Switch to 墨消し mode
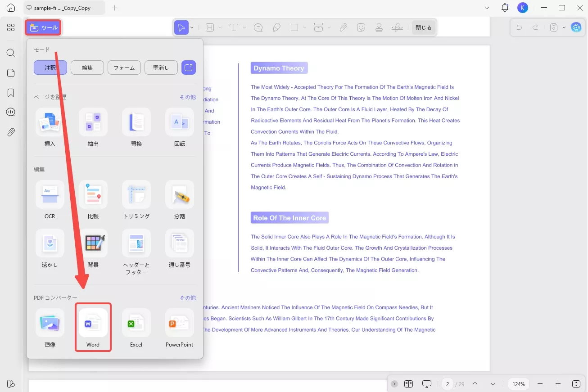The height and width of the screenshot is (392, 588). point(161,68)
